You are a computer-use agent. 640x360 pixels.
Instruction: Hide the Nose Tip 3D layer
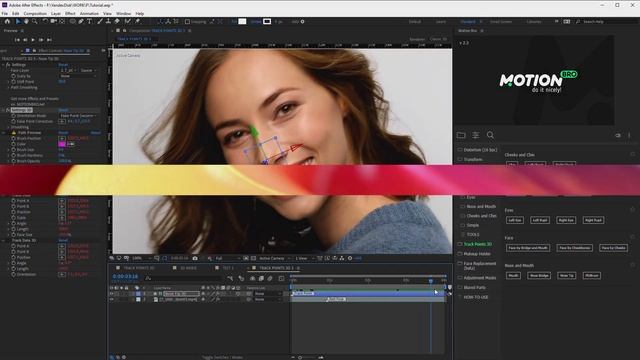(x=111, y=293)
